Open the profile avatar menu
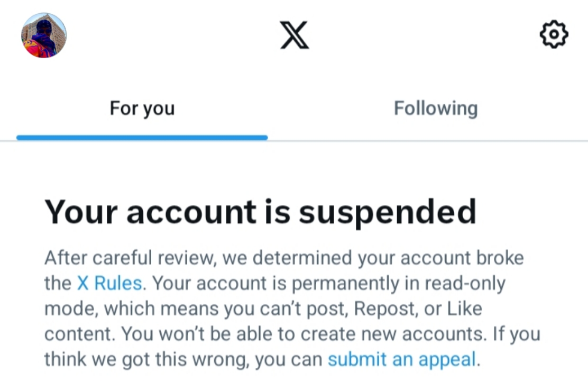Image resolution: width=588 pixels, height=381 pixels. (44, 35)
